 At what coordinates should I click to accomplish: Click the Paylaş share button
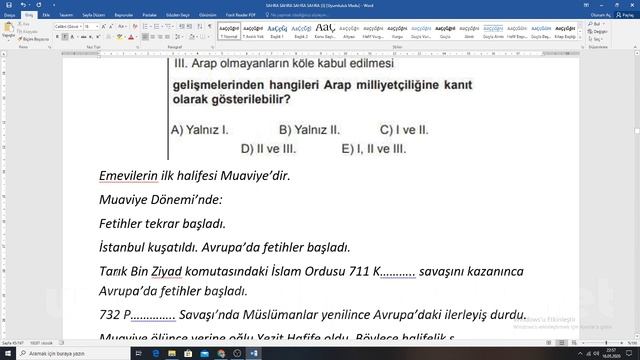(625, 15)
